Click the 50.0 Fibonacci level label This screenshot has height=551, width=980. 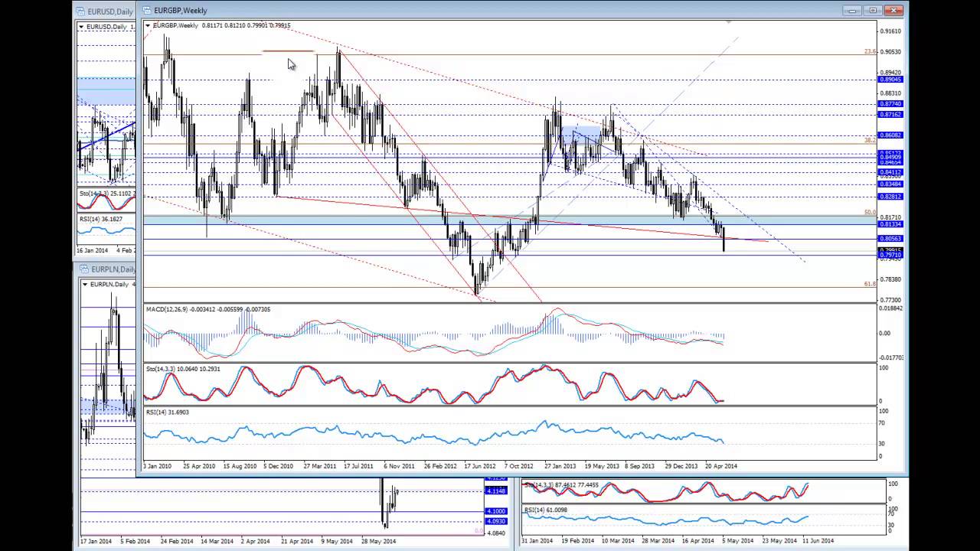point(870,212)
